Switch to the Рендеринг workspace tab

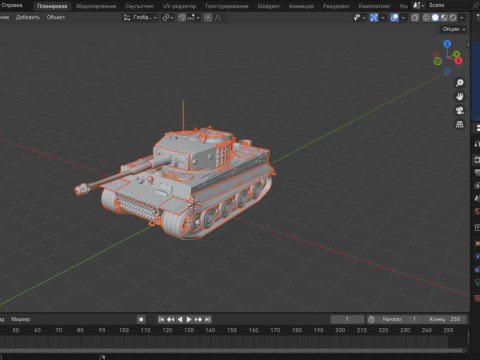(336, 6)
